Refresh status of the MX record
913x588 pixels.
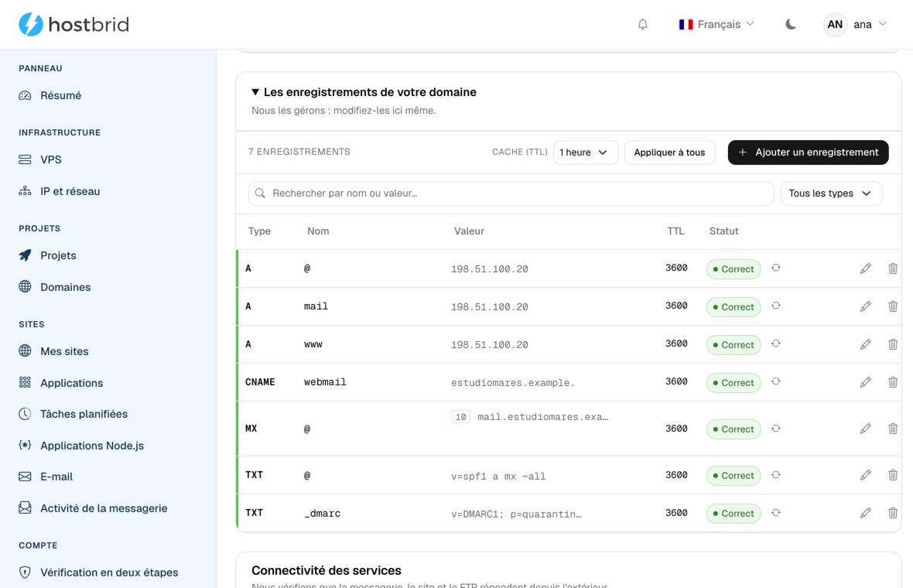pyautogui.click(x=775, y=429)
